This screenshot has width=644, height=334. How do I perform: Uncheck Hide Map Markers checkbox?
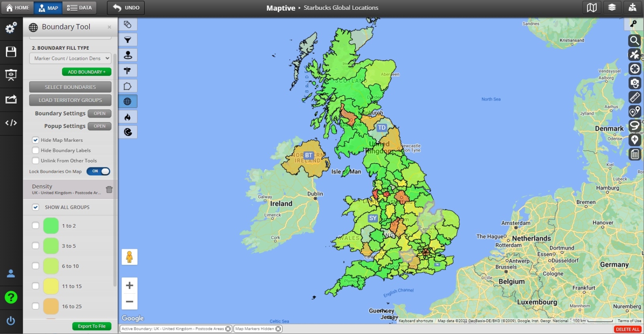(36, 140)
